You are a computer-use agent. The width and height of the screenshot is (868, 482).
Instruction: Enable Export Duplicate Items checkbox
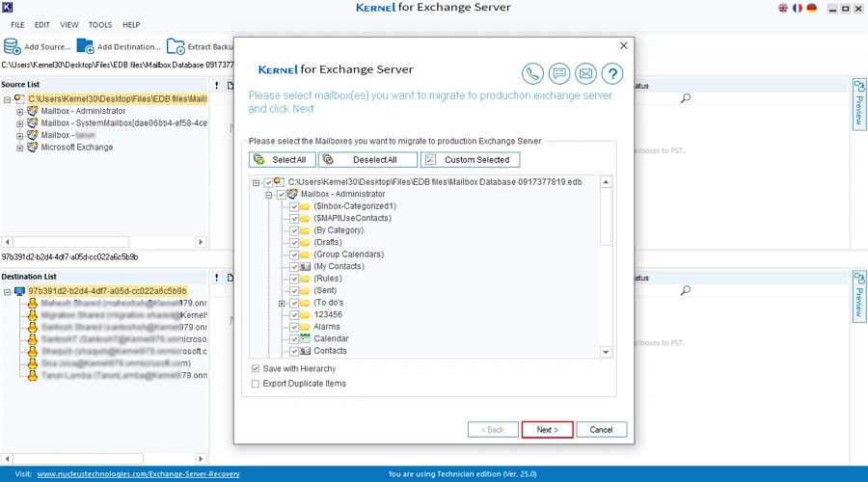coord(256,384)
